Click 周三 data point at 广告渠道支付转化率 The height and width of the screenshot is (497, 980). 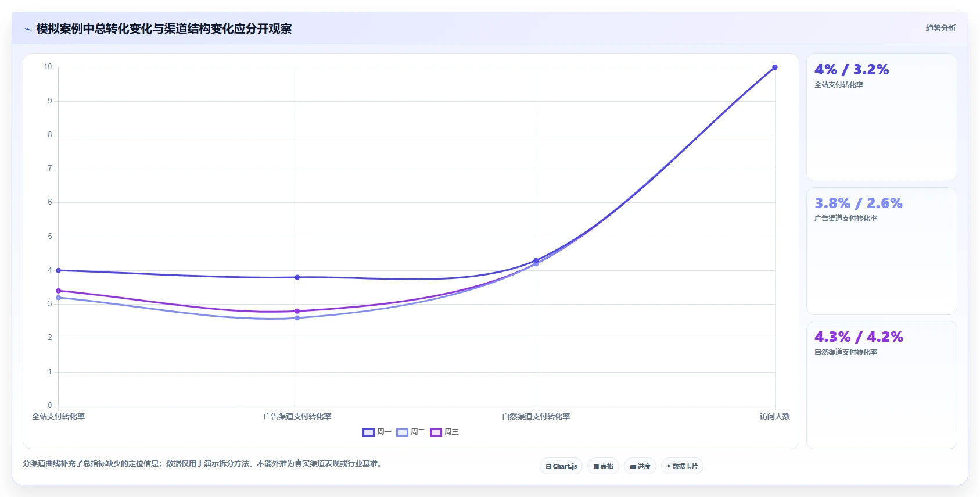pyautogui.click(x=297, y=311)
